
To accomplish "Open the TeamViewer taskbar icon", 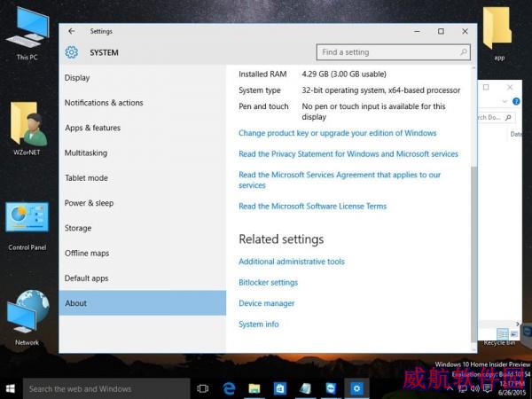I will coord(331,389).
